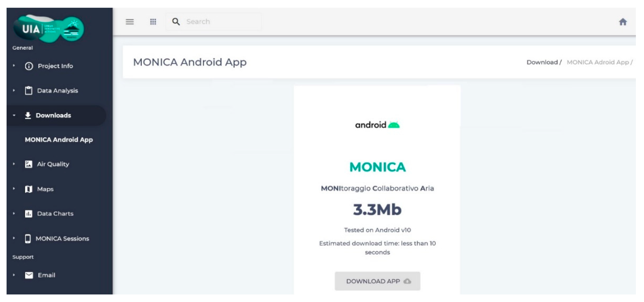Click the Project Info circle icon
Screen dimensions: 644x302
29,66
